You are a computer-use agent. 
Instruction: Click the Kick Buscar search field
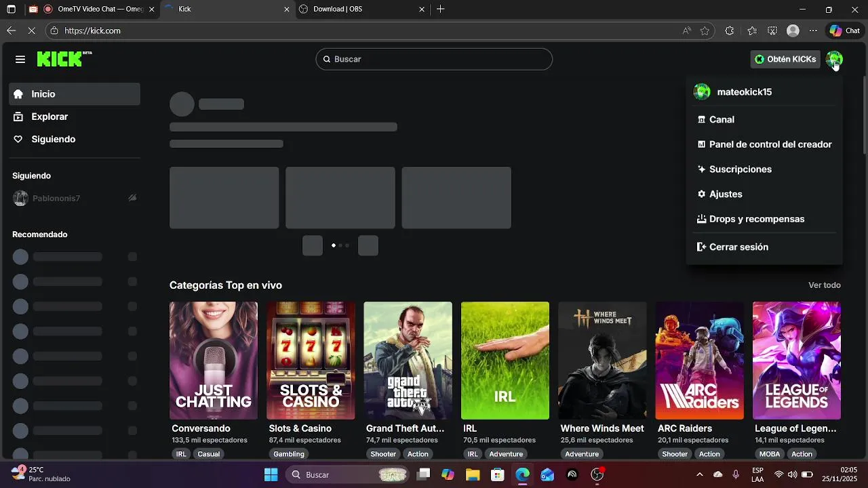pos(434,59)
